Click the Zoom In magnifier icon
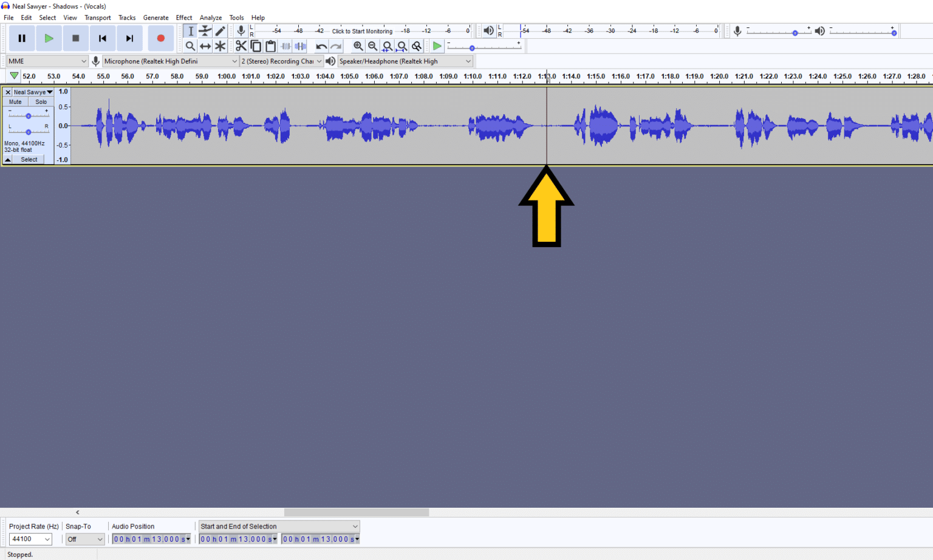Viewport: 933px width, 560px height. click(x=358, y=46)
